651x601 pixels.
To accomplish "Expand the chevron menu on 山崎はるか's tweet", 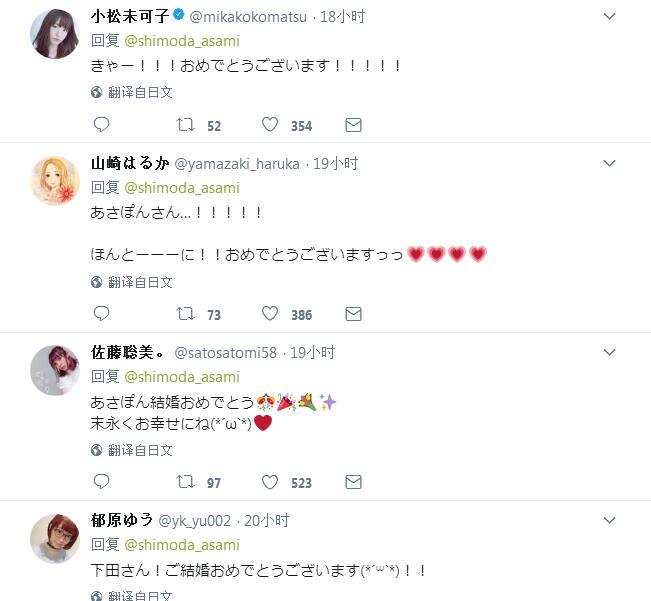I will tap(609, 163).
